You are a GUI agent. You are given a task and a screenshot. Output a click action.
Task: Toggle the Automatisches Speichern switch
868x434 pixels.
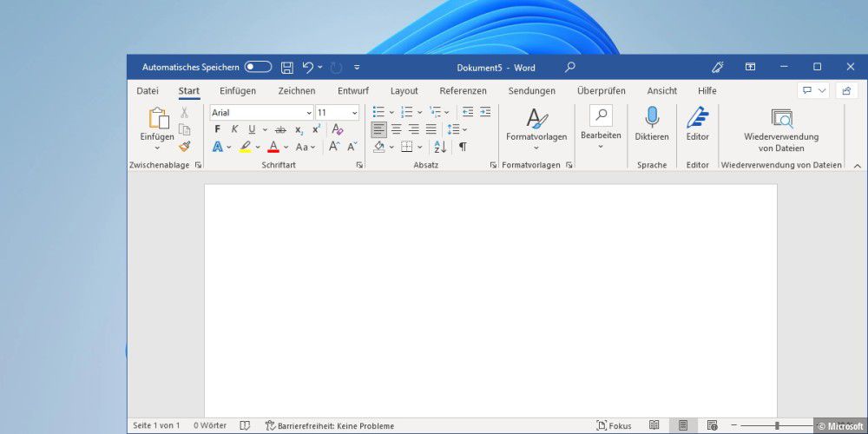click(258, 67)
